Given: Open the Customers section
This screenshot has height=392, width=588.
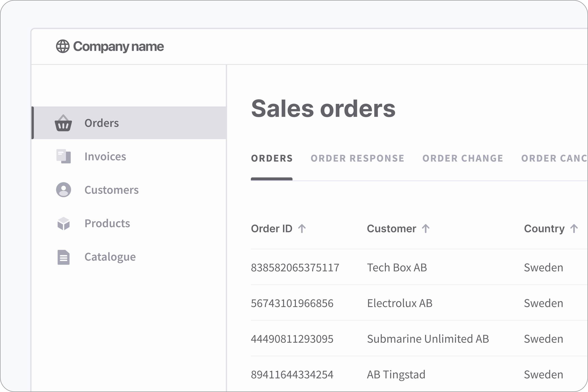Looking at the screenshot, I should pos(112,190).
